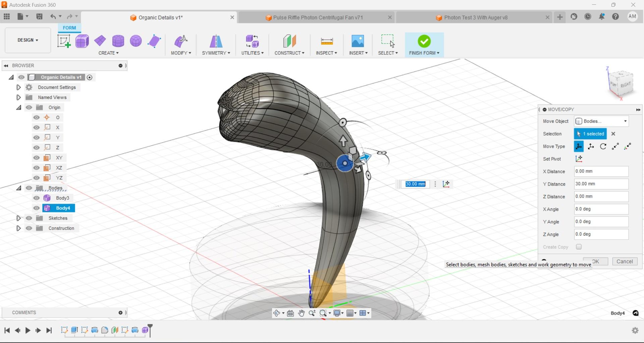Hide the Origin folder visibility
The image size is (644, 343).
[29, 107]
